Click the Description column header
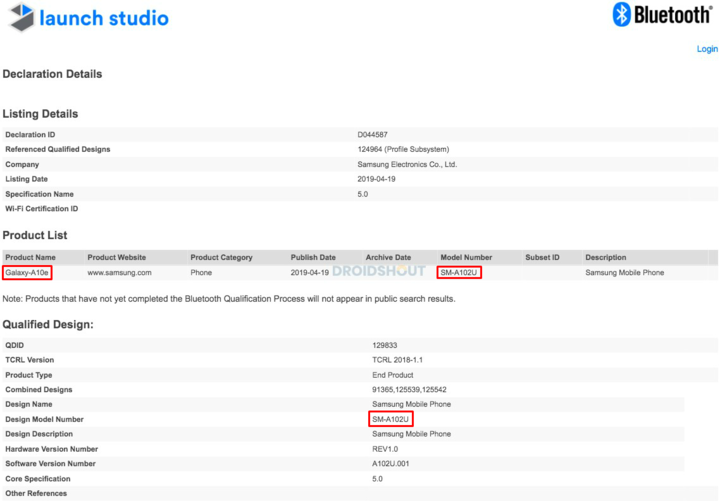 pyautogui.click(x=606, y=257)
